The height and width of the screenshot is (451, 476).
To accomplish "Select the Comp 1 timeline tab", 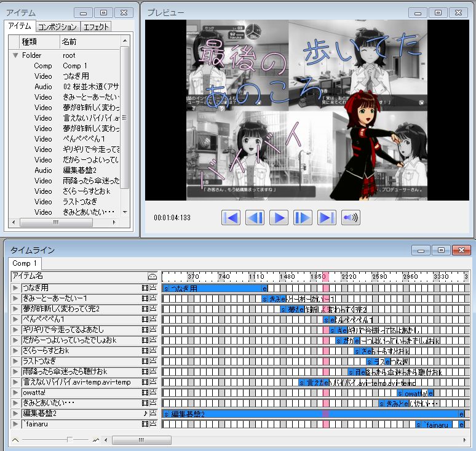I will point(25,263).
